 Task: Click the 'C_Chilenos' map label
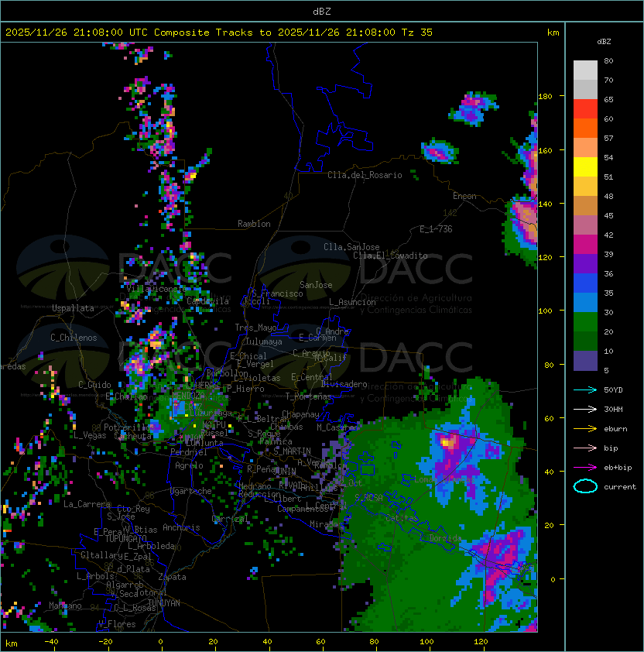point(74,338)
